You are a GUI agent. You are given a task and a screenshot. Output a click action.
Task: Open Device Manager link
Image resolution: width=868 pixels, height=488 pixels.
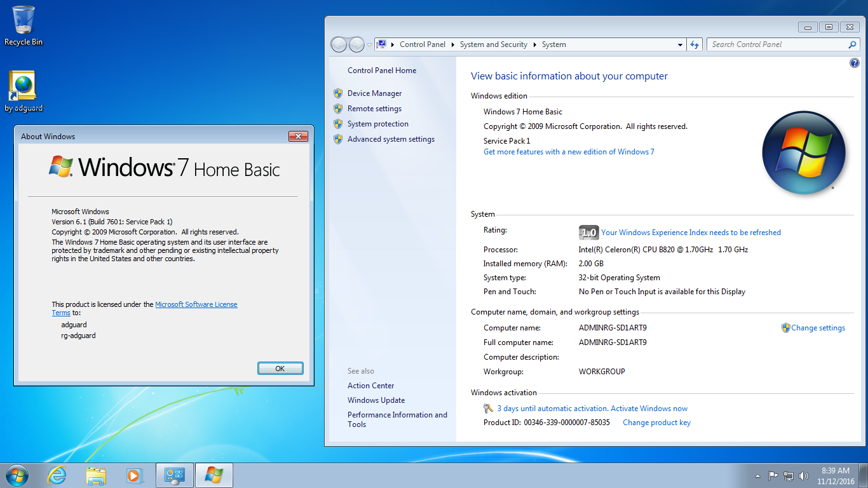coord(374,93)
